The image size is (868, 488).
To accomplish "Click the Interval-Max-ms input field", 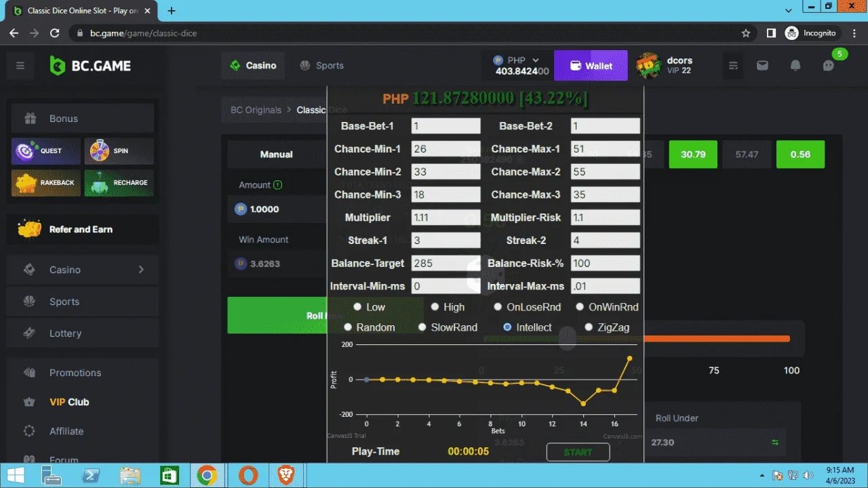I will click(606, 286).
